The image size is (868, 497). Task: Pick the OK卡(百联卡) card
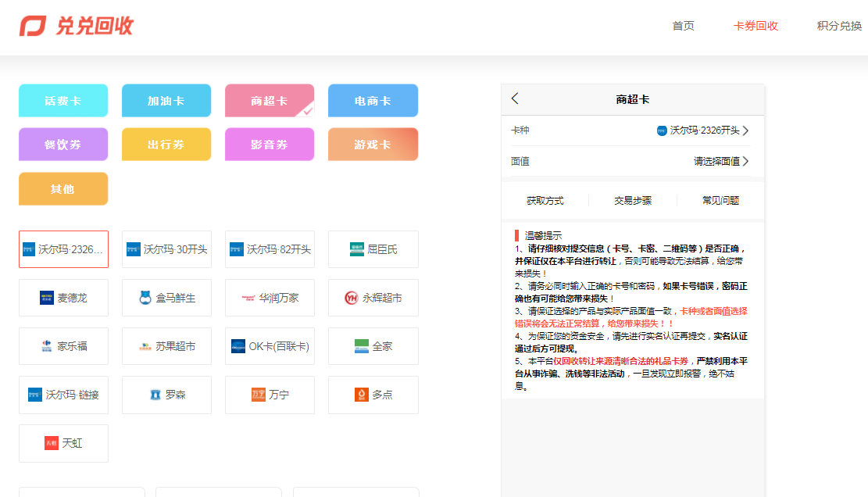[270, 346]
